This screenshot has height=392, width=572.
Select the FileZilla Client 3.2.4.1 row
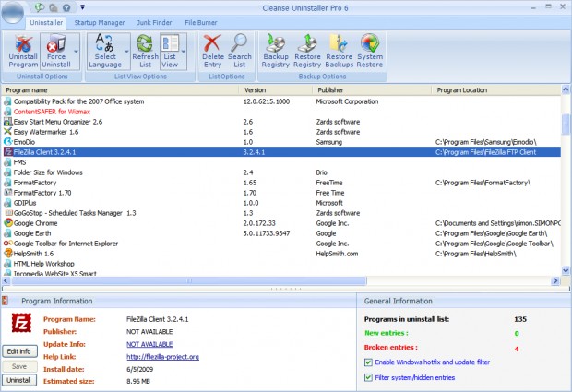281,152
